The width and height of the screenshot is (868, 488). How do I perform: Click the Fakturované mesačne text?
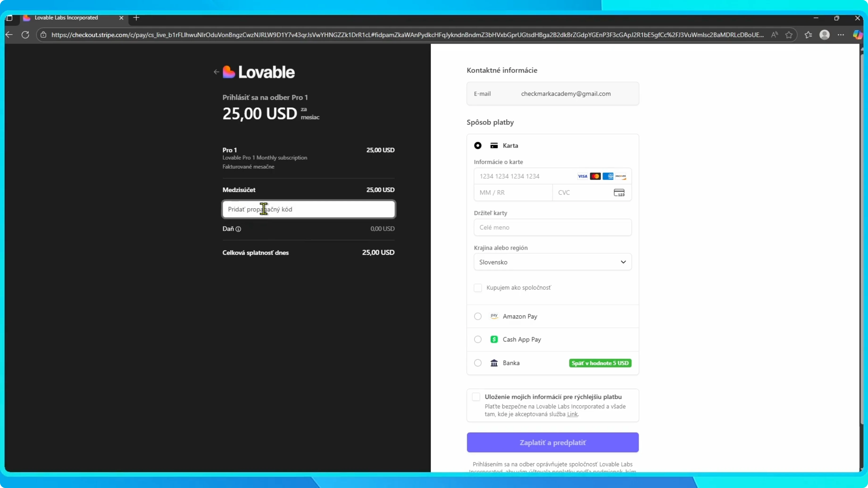pyautogui.click(x=248, y=167)
